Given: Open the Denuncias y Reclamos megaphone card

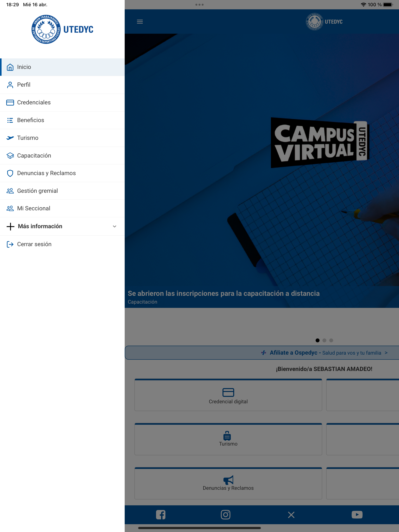Looking at the screenshot, I should [x=228, y=484].
